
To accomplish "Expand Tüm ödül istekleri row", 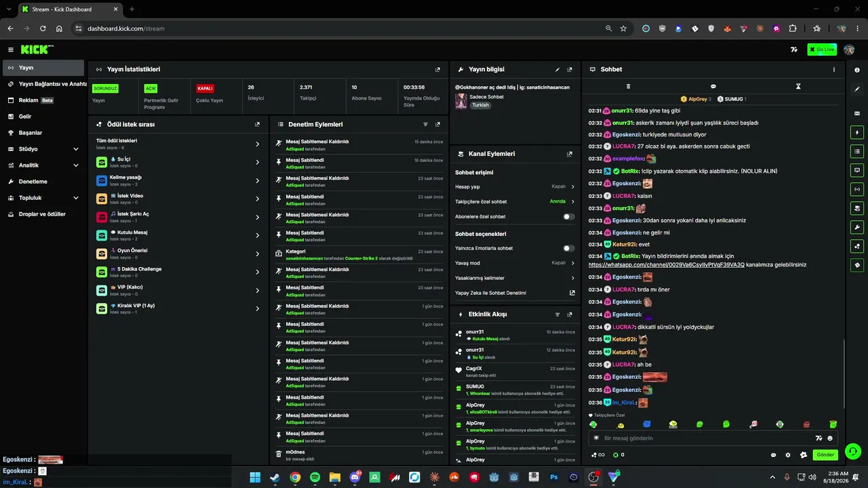I will point(178,144).
